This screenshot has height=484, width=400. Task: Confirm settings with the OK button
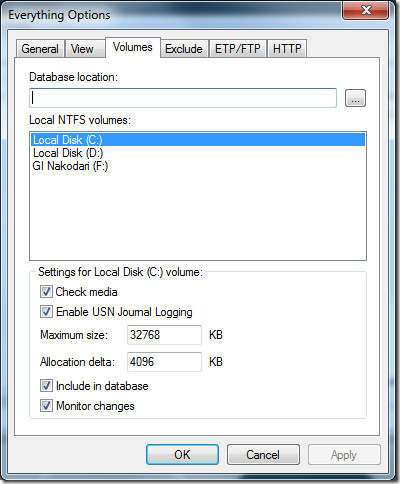coord(182,455)
